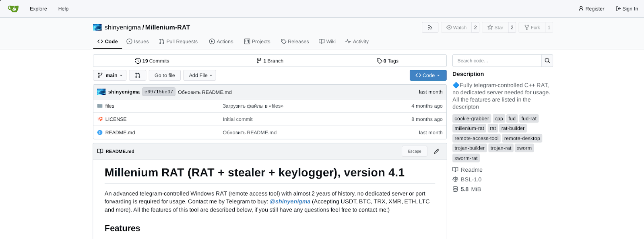Click the Go to file button
The height and width of the screenshot is (239, 644).
165,75
